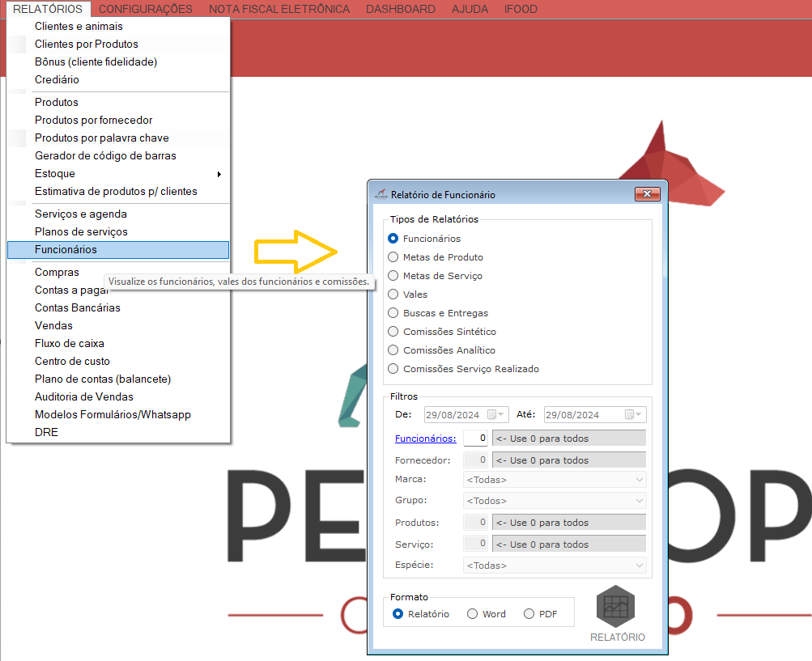Click the pet shop icon in dialog title
The image size is (812, 661).
[381, 194]
